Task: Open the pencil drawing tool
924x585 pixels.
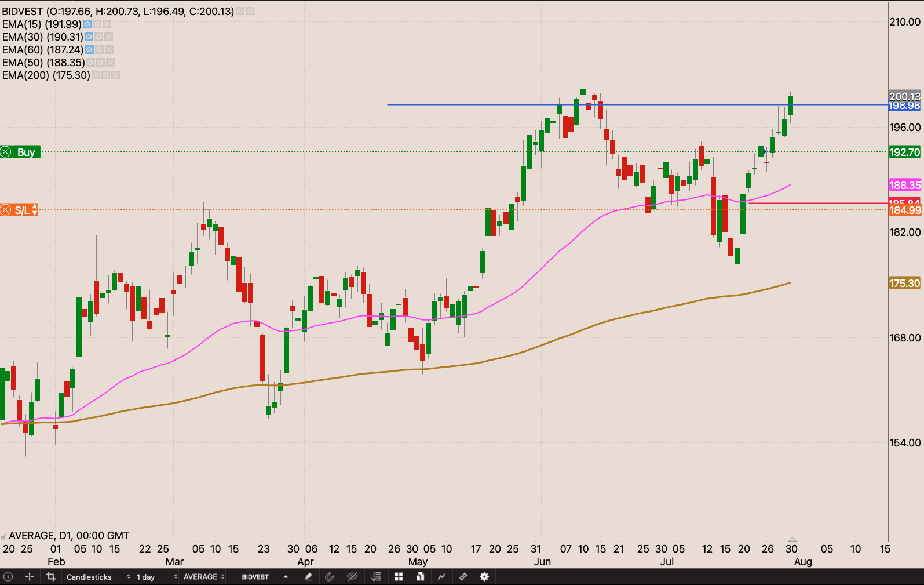Action: tap(308, 577)
